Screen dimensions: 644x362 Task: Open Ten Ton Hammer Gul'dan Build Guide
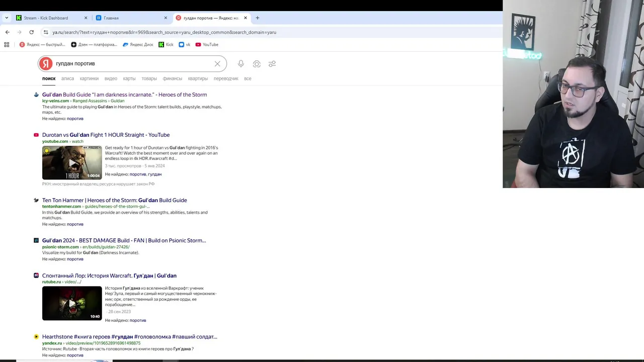[114, 200]
